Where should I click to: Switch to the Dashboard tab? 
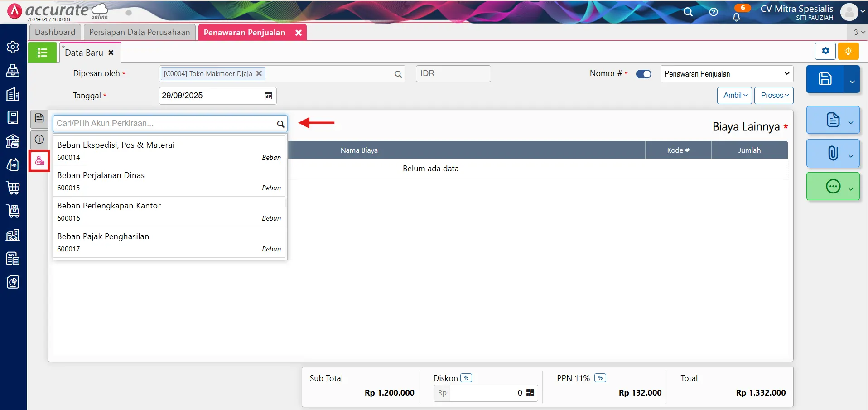55,32
